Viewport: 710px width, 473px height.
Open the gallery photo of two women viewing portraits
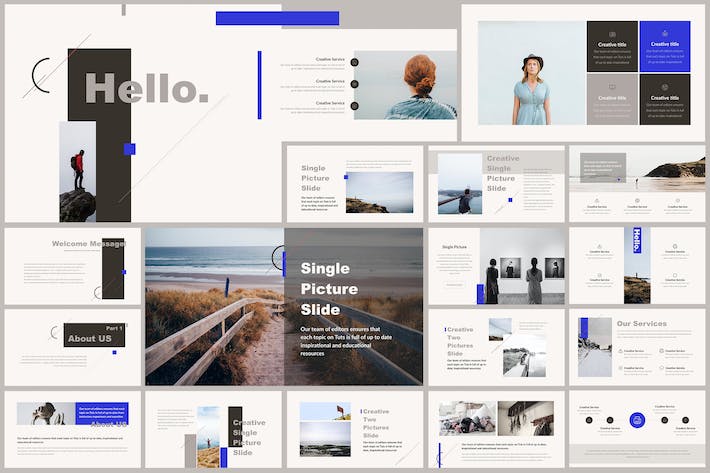(x=522, y=266)
